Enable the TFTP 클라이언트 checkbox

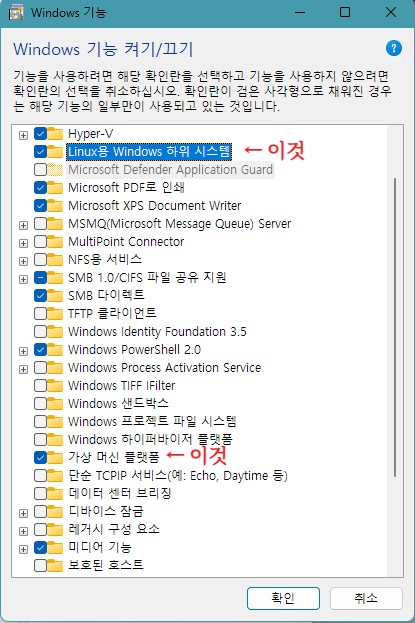(41, 313)
